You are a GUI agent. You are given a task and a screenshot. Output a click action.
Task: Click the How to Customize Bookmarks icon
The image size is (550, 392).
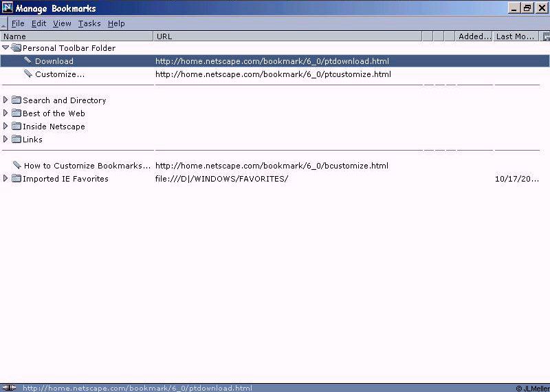pos(16,165)
